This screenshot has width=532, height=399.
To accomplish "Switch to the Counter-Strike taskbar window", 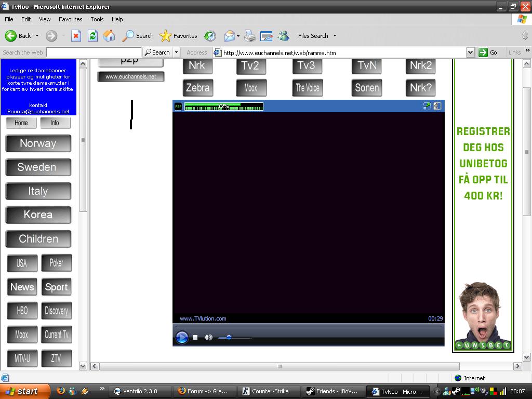I will coord(270,391).
